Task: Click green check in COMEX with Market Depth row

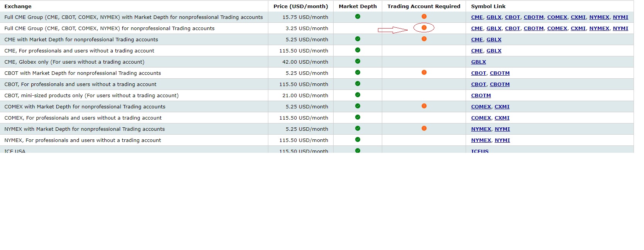Action: tap(358, 106)
